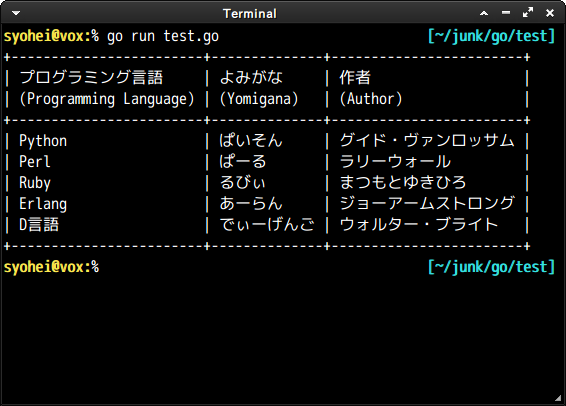566x406 pixels.
Task: Click the first 'syohei@vox:%' prompt
Action: click(51, 36)
